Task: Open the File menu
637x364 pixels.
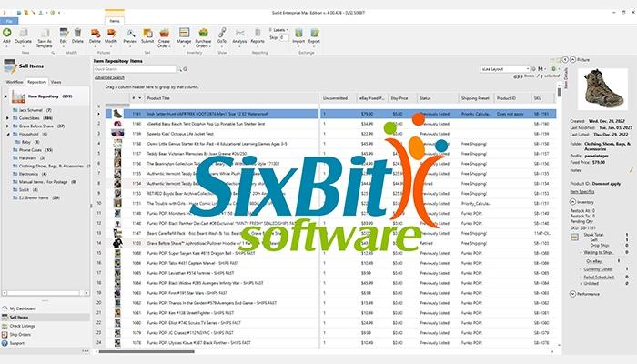Action: (9, 21)
